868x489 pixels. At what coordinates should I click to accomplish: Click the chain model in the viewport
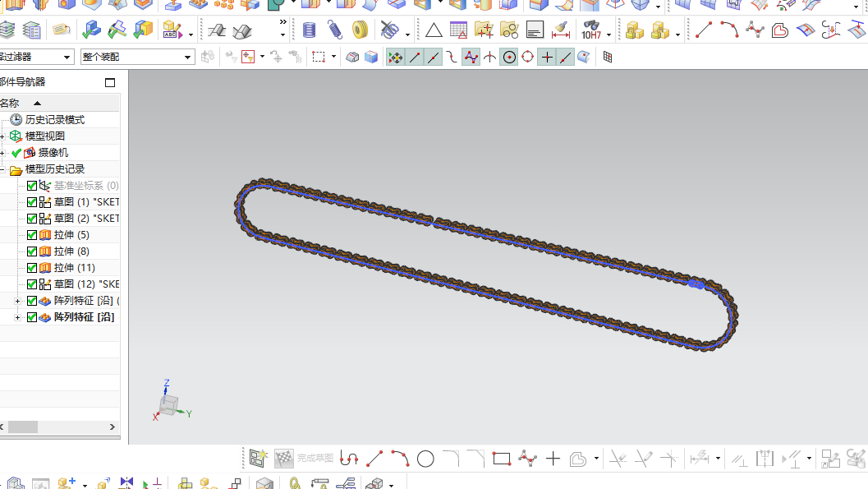click(x=486, y=265)
